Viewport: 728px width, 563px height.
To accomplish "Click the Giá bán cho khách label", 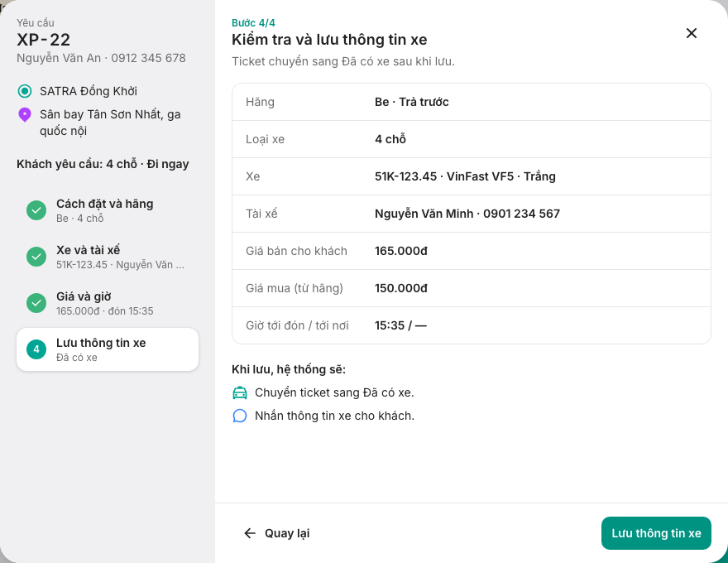I will (296, 251).
